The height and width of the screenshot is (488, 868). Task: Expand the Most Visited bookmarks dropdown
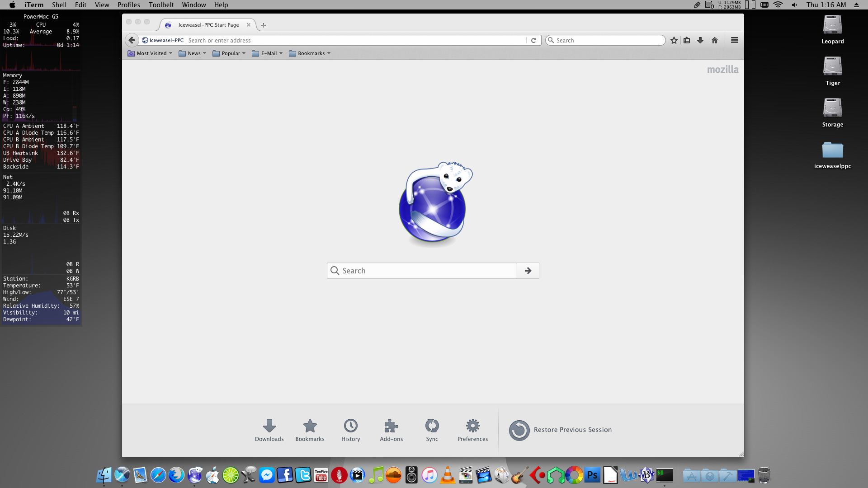pos(151,53)
